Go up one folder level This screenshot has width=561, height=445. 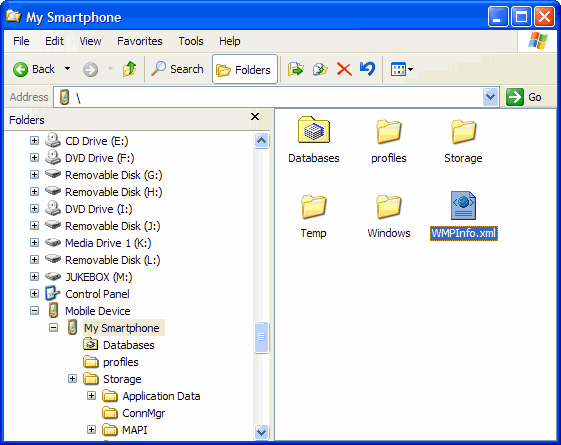point(129,69)
